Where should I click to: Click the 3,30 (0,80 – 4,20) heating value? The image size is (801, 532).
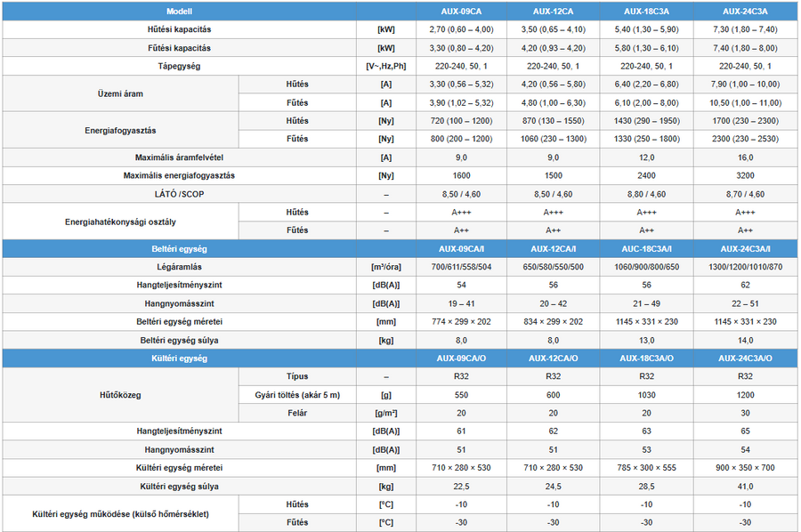tap(461, 48)
